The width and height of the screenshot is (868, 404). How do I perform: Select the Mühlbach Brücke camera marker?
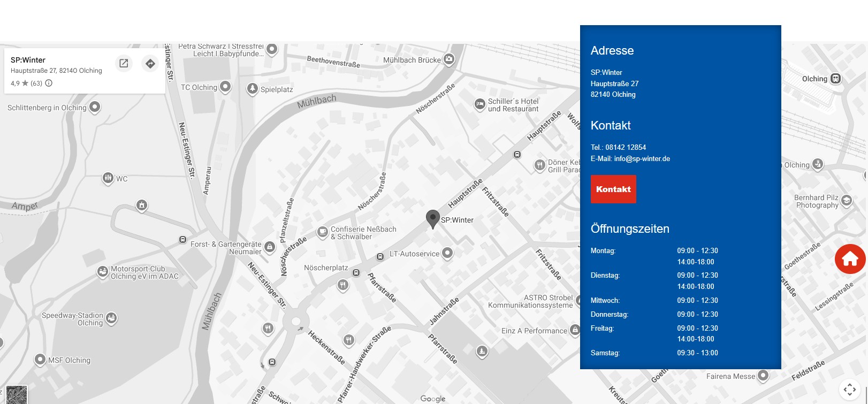pyautogui.click(x=449, y=59)
